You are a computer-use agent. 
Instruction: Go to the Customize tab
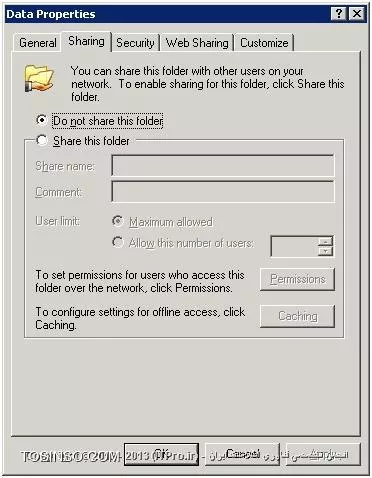pyautogui.click(x=264, y=43)
